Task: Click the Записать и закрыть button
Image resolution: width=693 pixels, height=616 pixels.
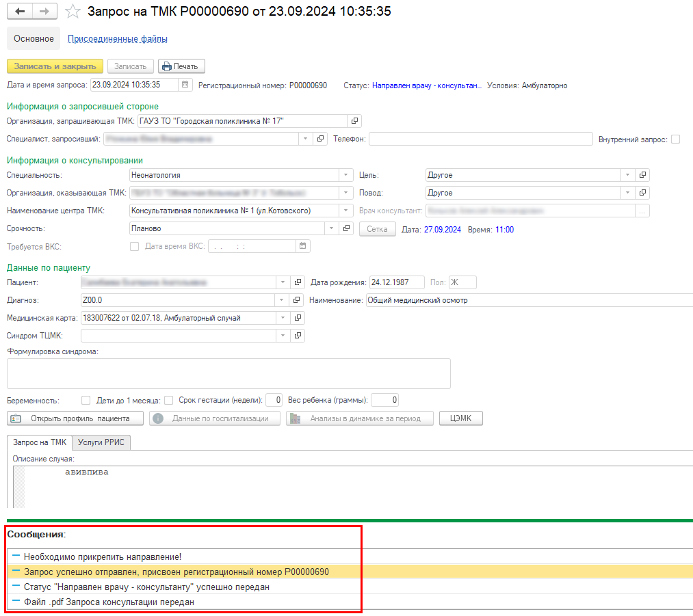Action: 55,66
